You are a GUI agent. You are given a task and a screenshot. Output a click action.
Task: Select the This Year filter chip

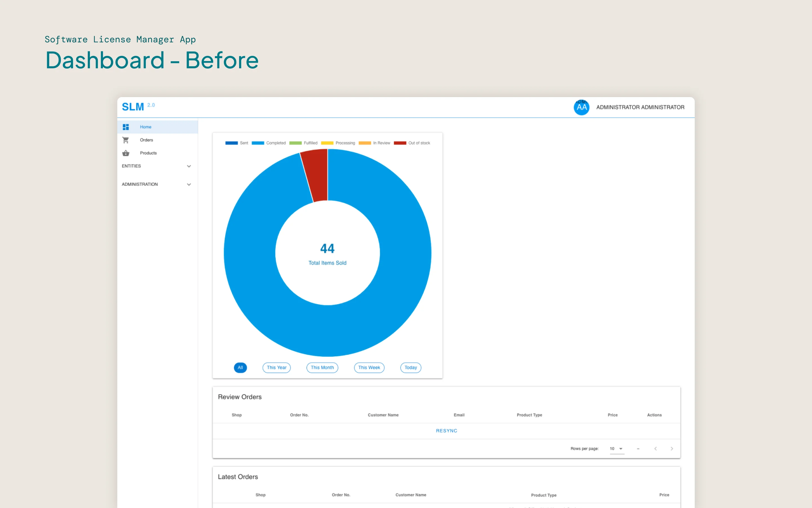277,367
